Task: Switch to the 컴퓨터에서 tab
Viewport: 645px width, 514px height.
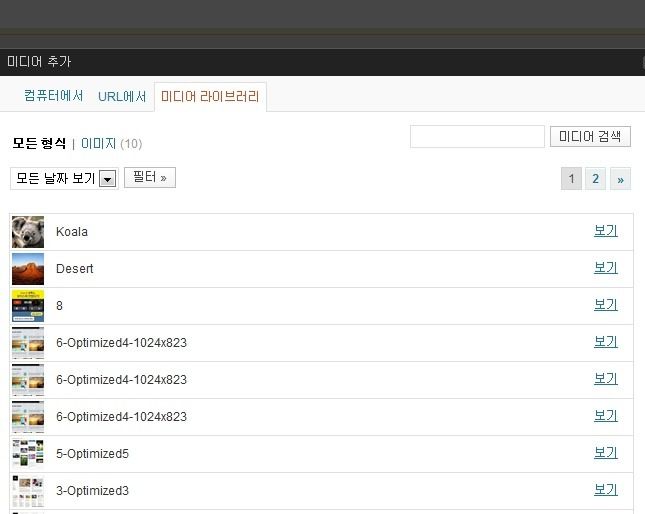Action: pos(53,96)
